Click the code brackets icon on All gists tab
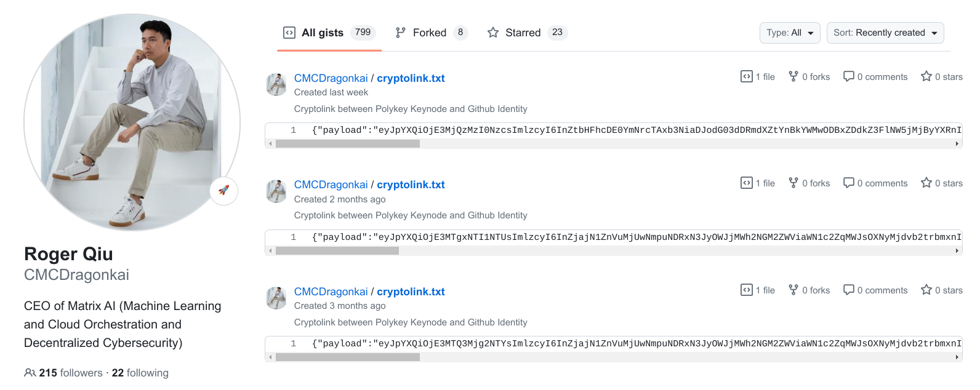Viewport: 980px width, 390px height. tap(289, 32)
